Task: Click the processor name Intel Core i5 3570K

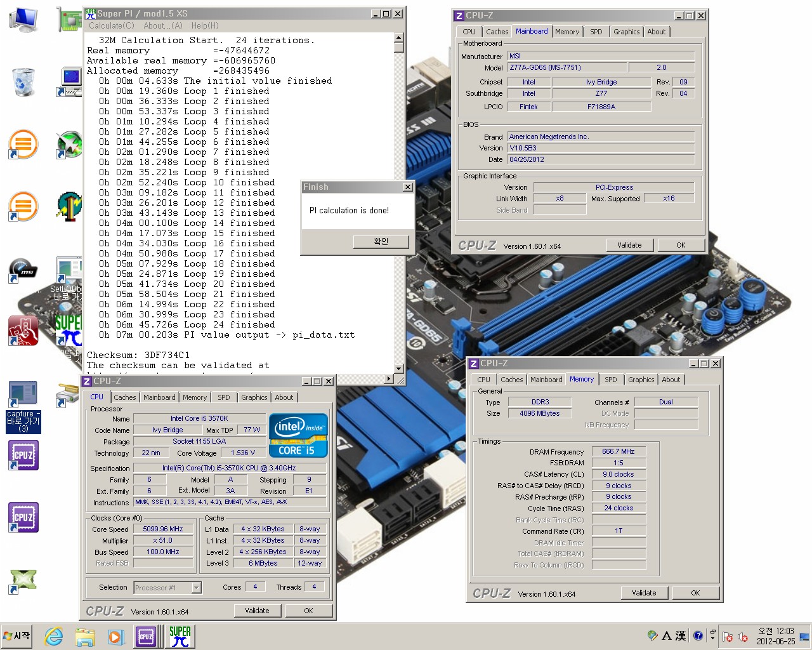Action: (199, 418)
